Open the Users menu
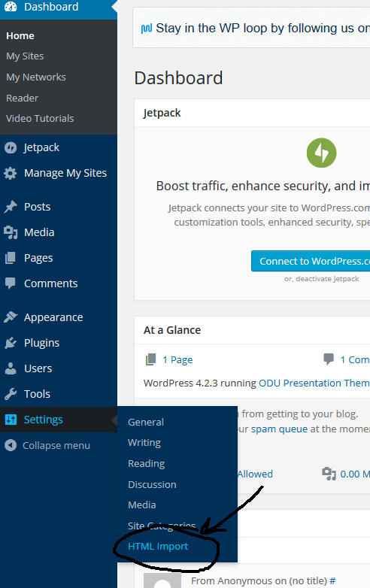The width and height of the screenshot is (370, 588). [x=38, y=368]
